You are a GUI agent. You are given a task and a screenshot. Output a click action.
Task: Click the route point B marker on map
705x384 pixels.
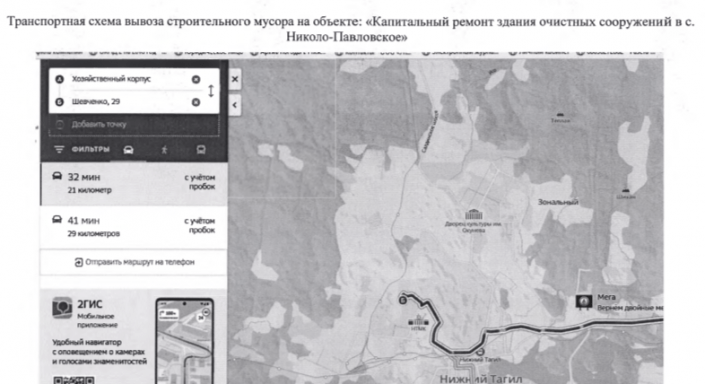[x=403, y=300]
